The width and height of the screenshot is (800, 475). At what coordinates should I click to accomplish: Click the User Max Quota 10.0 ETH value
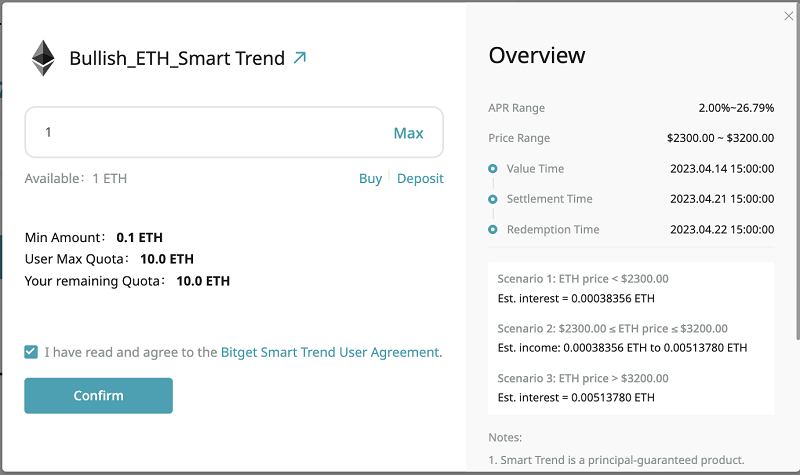167,259
